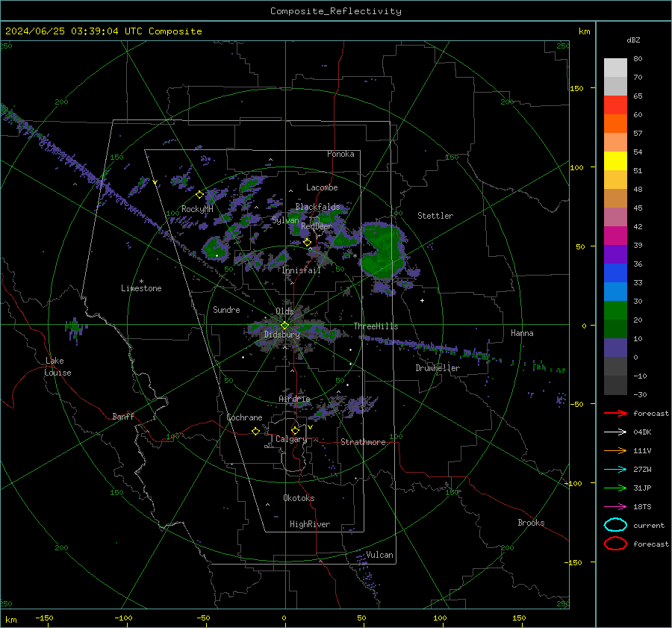Viewport: 672px width, 628px height.
Task: Select the orange 111V arrow legend entry
Action: coord(615,450)
